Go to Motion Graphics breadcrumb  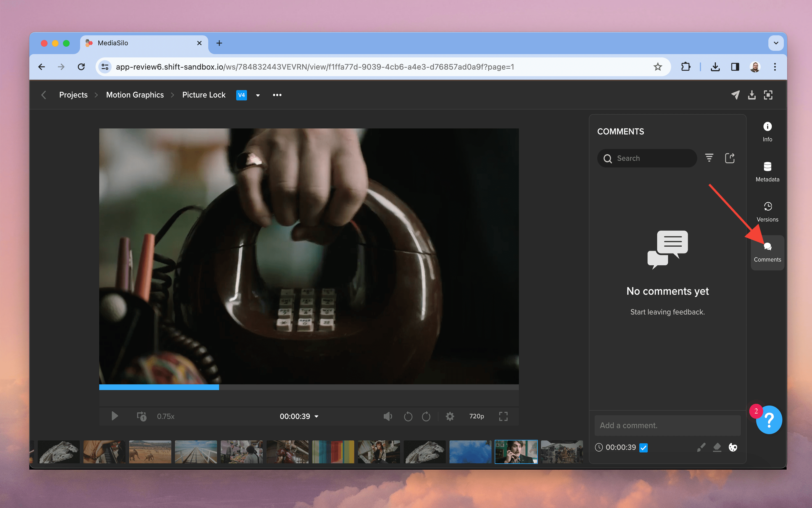[x=135, y=95]
